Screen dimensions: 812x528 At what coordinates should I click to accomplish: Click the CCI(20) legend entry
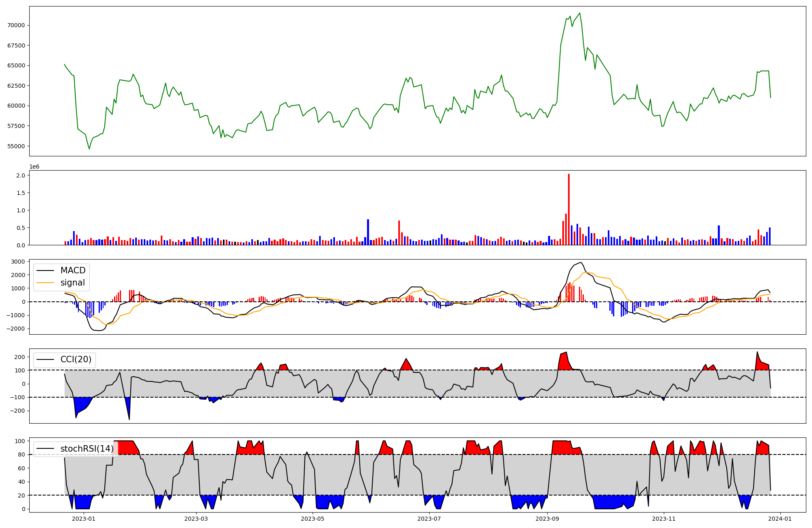tap(76, 359)
